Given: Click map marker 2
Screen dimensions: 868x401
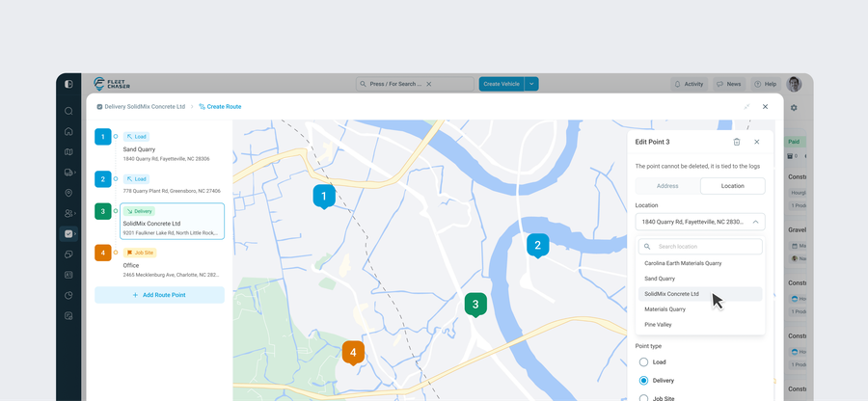Looking at the screenshot, I should (537, 245).
